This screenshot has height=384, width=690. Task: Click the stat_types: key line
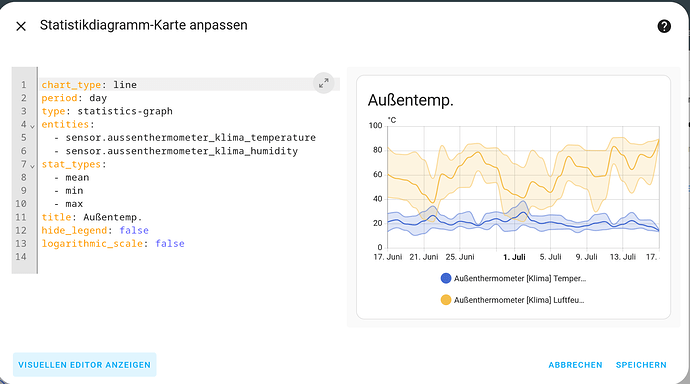(74, 164)
